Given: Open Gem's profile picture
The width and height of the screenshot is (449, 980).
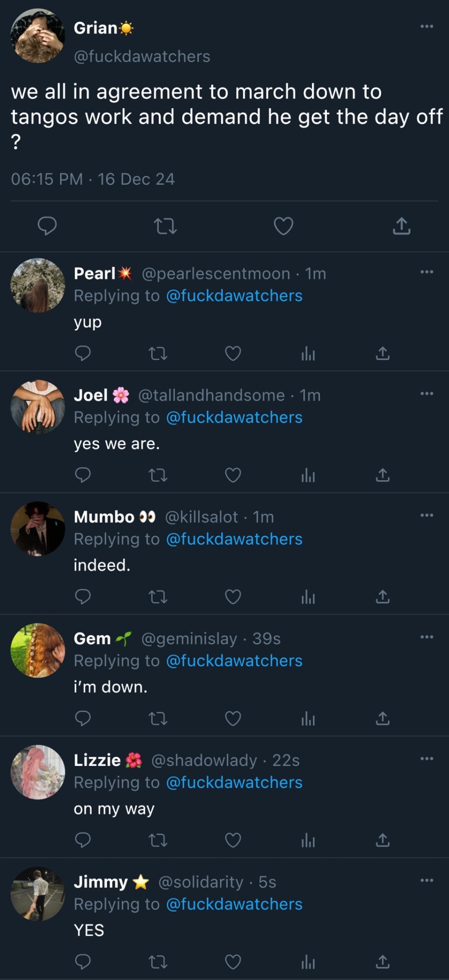Looking at the screenshot, I should click(x=38, y=650).
